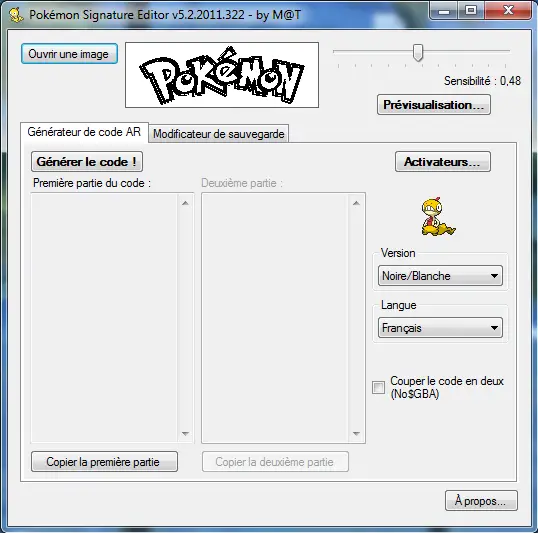This screenshot has height=533, width=538.
Task: Click the Prévisualisation... button
Action: [434, 105]
